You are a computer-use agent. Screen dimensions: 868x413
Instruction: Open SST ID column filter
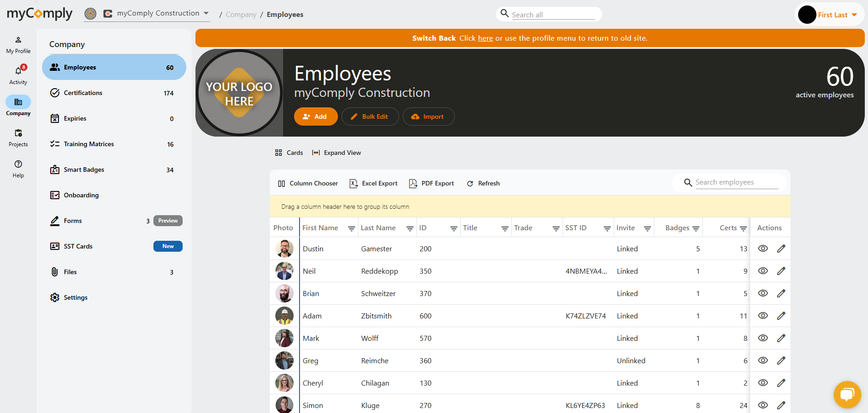tap(607, 228)
